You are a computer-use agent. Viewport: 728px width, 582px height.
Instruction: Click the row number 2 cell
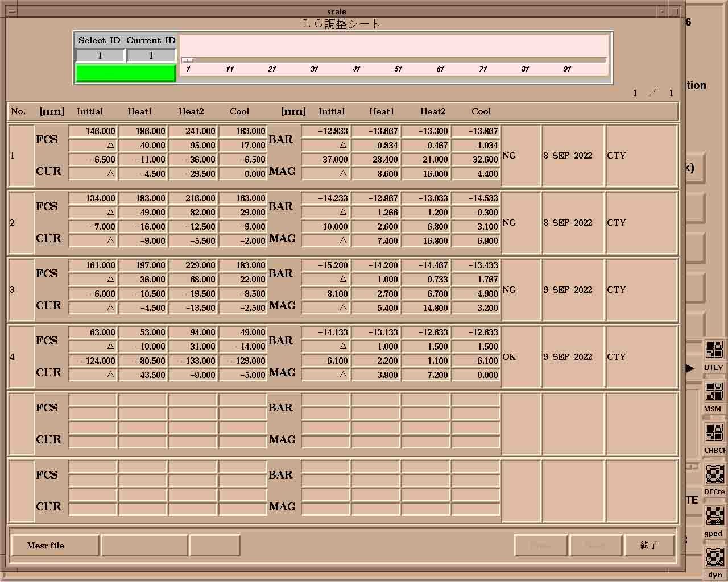point(21,223)
